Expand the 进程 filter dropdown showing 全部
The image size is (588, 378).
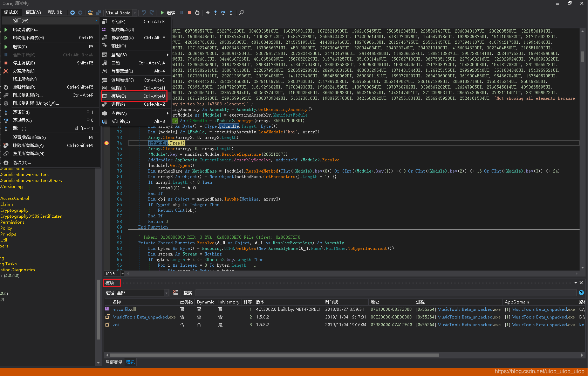pos(166,293)
